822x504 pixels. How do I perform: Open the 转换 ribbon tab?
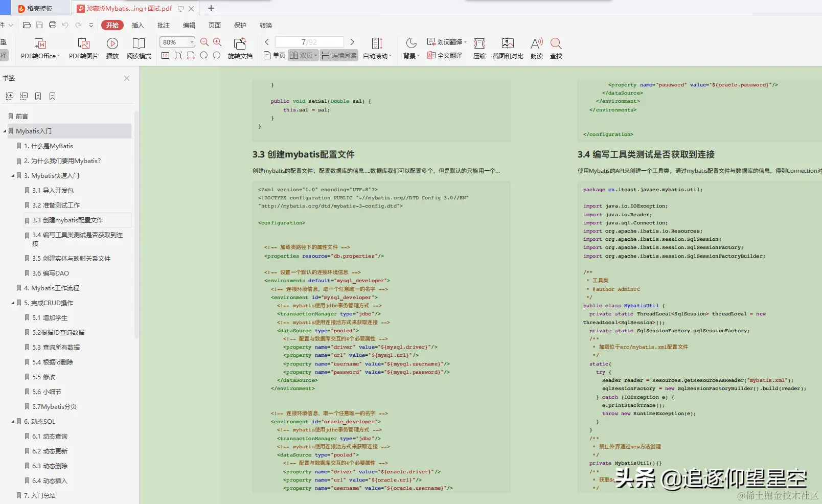coord(266,25)
